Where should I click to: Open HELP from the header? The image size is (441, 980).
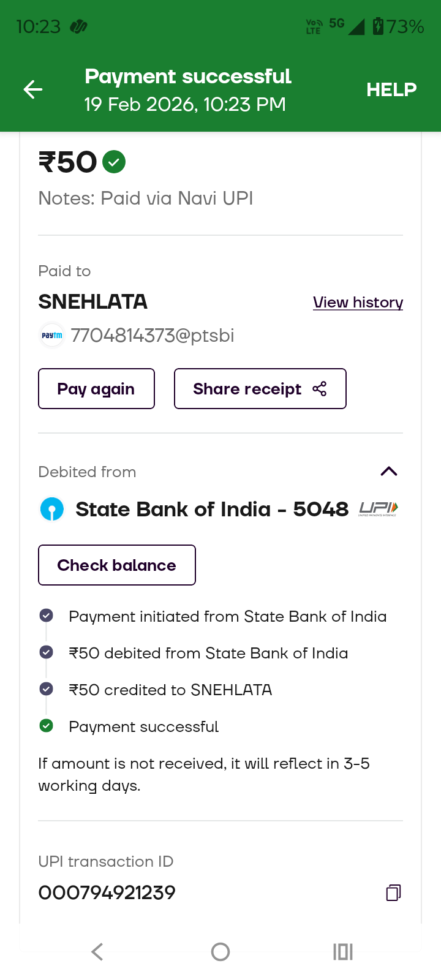pos(391,90)
